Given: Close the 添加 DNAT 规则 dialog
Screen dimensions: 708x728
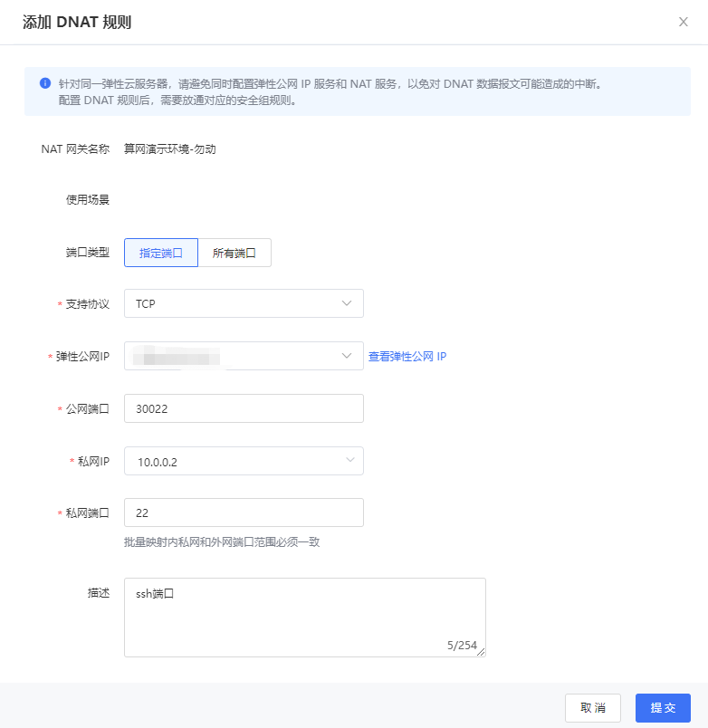Looking at the screenshot, I should [683, 22].
